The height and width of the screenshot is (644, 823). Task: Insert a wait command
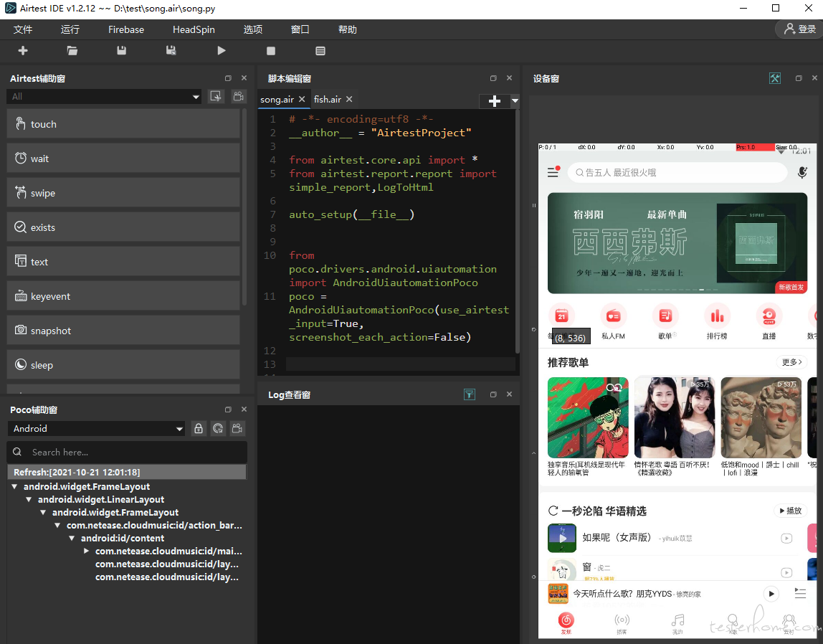click(x=123, y=158)
